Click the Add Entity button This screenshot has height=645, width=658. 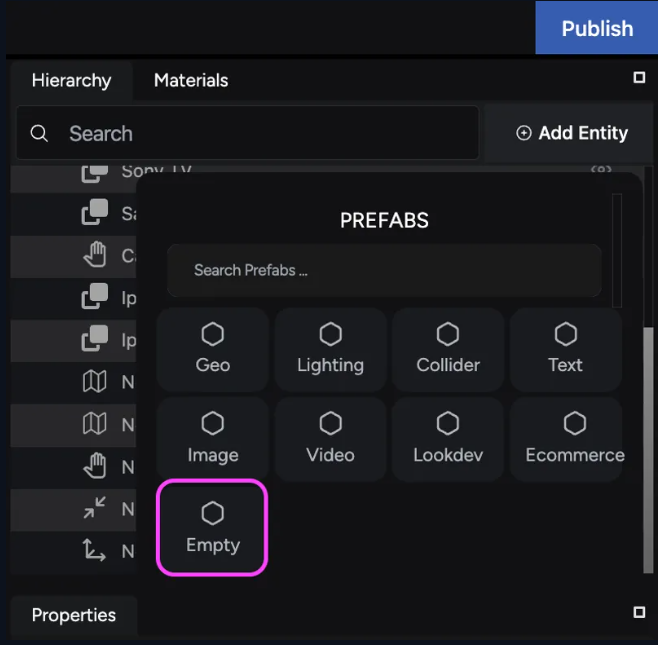point(571,133)
